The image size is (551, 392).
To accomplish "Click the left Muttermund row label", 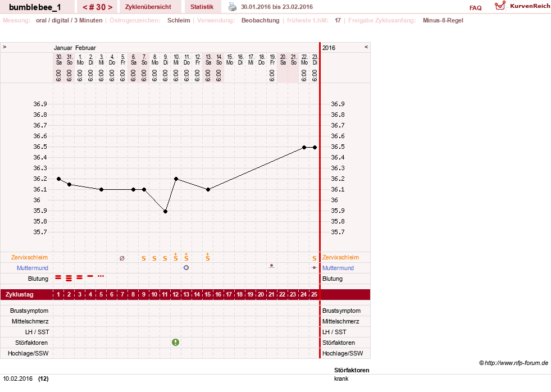I will point(33,268).
